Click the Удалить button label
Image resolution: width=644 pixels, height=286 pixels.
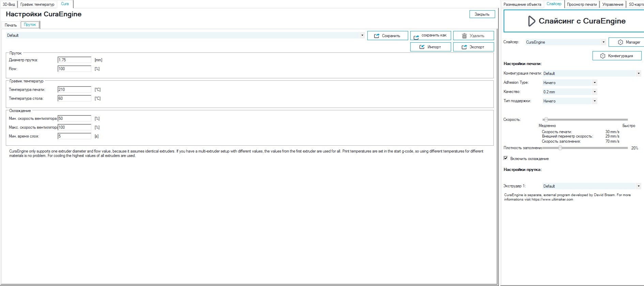477,36
